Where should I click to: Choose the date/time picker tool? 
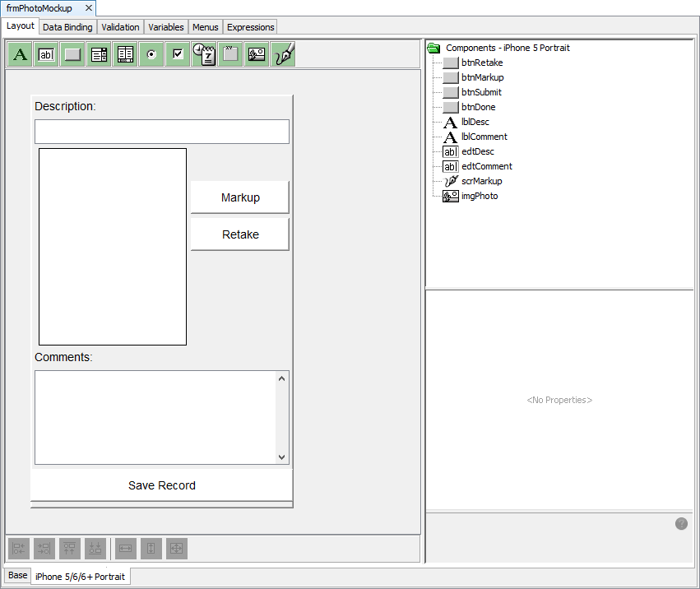point(204,54)
